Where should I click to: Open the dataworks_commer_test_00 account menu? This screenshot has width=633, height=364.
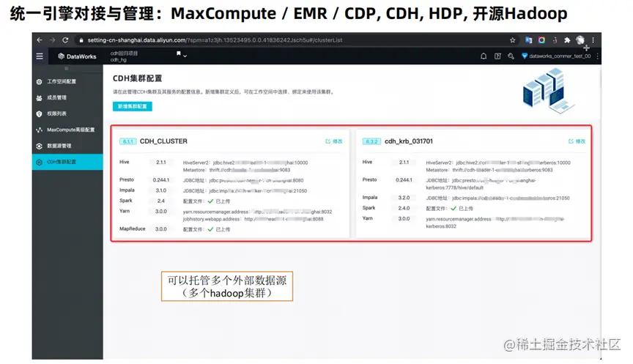point(556,56)
